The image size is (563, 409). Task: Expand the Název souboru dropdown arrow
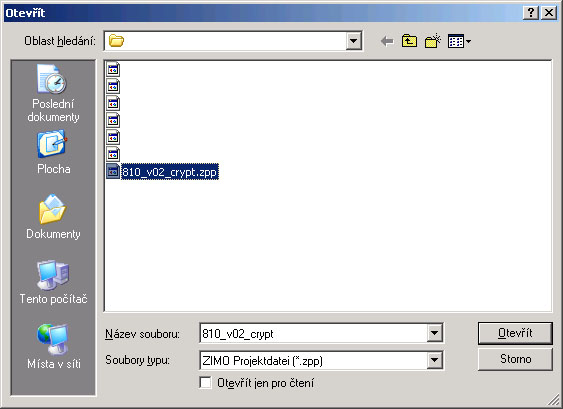pos(434,333)
